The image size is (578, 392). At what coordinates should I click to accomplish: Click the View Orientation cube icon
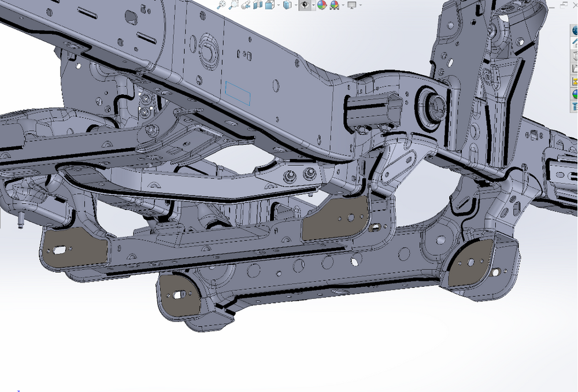[269, 5]
